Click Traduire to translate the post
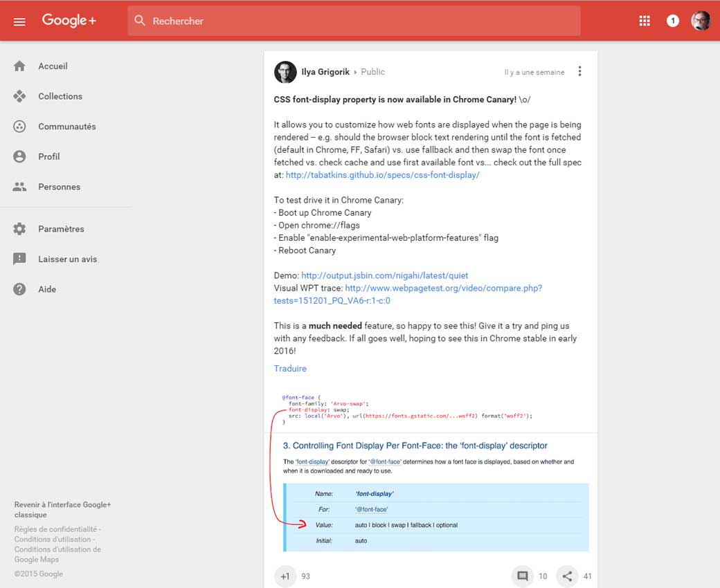 coord(290,369)
